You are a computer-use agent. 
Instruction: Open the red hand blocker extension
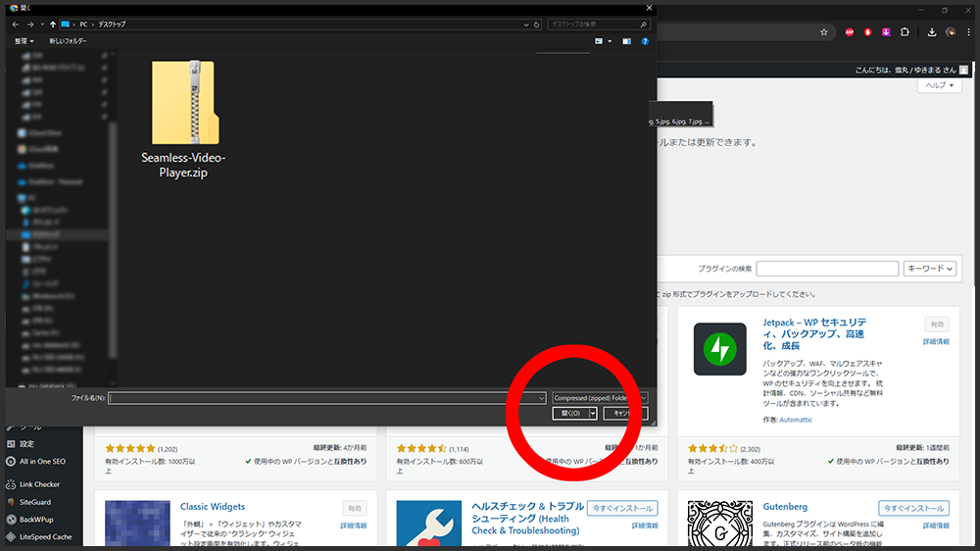click(867, 32)
